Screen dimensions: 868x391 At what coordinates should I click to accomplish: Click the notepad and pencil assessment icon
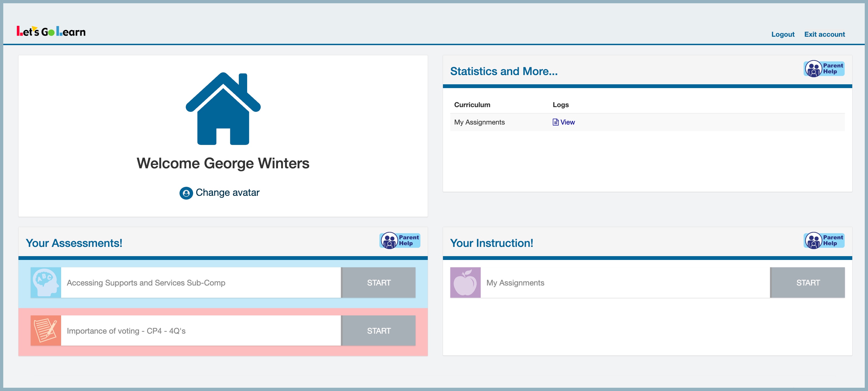point(46,330)
